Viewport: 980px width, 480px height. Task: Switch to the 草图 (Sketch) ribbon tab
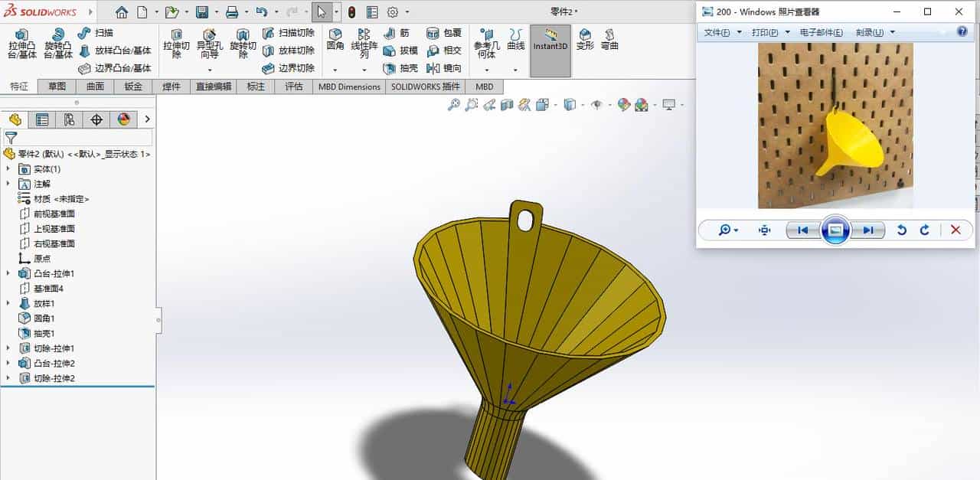tap(57, 87)
